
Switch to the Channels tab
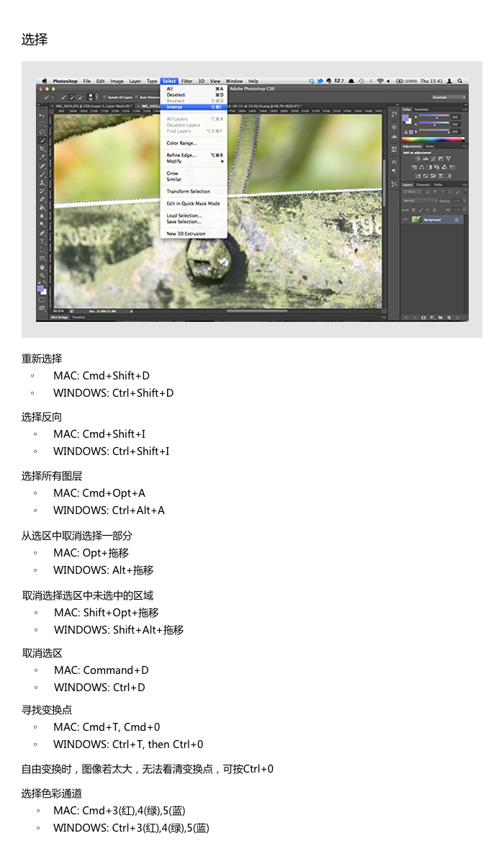(x=423, y=184)
